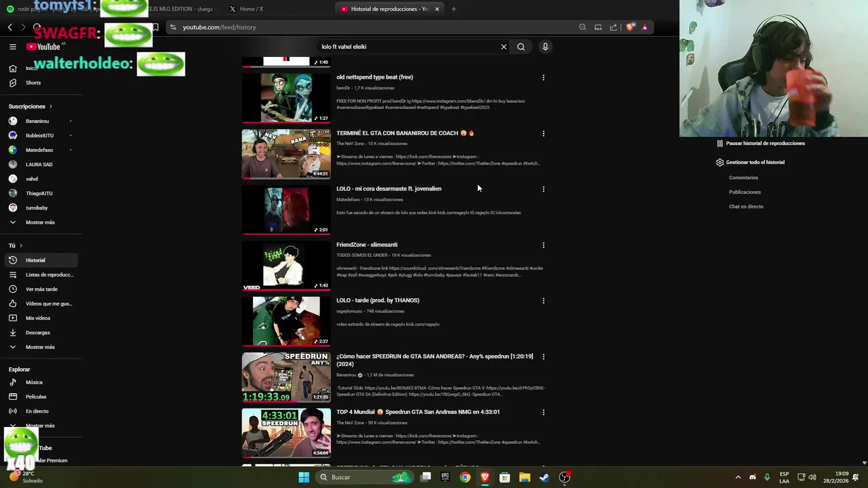The image size is (868, 488).
Task: Open Películas under Explorar
Action: (41, 396)
